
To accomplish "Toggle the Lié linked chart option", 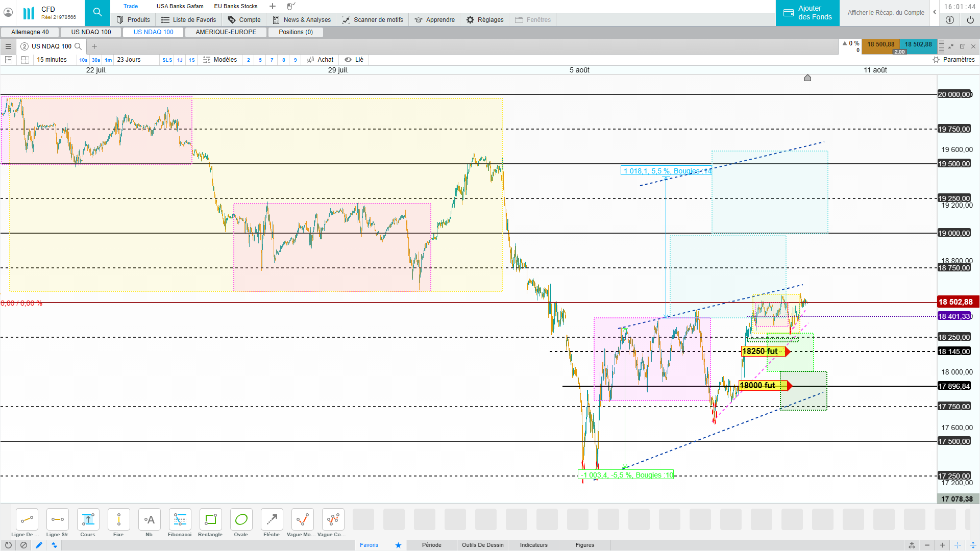I will 354,60.
